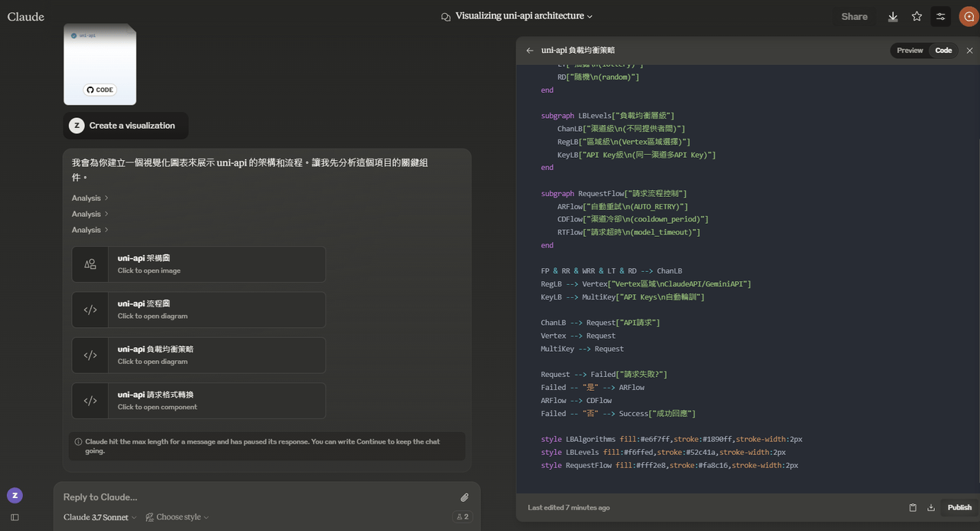
Task: Attach a file with the paperclip icon
Action: 464,497
